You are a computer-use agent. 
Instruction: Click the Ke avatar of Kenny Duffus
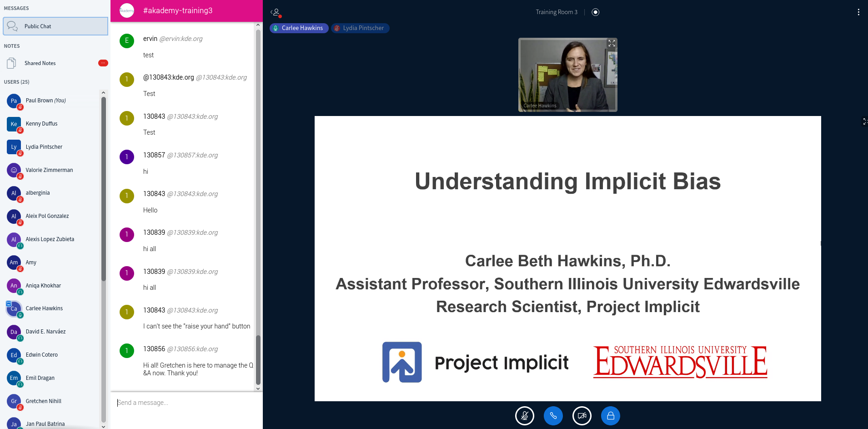[14, 124]
